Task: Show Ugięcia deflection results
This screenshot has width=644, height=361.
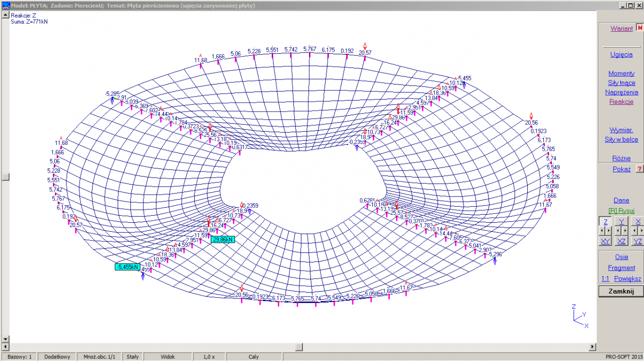Action: (x=621, y=54)
